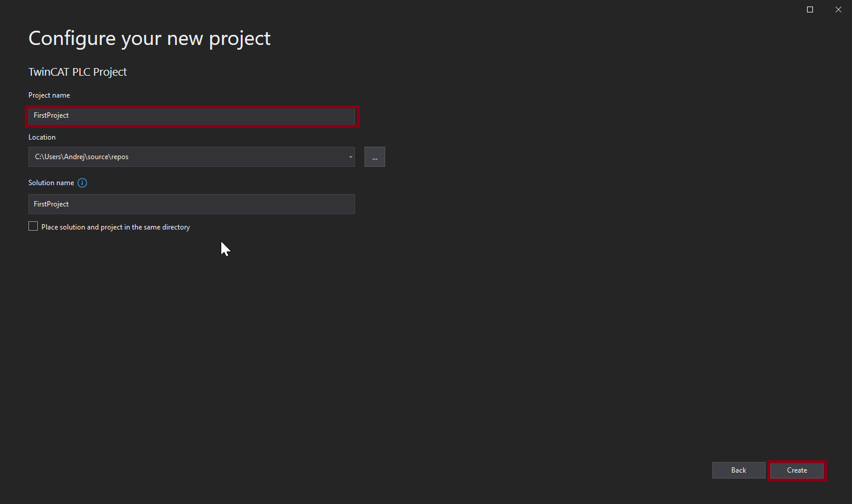Click the "Solution name" field label
This screenshot has width=852, height=504.
click(x=51, y=183)
